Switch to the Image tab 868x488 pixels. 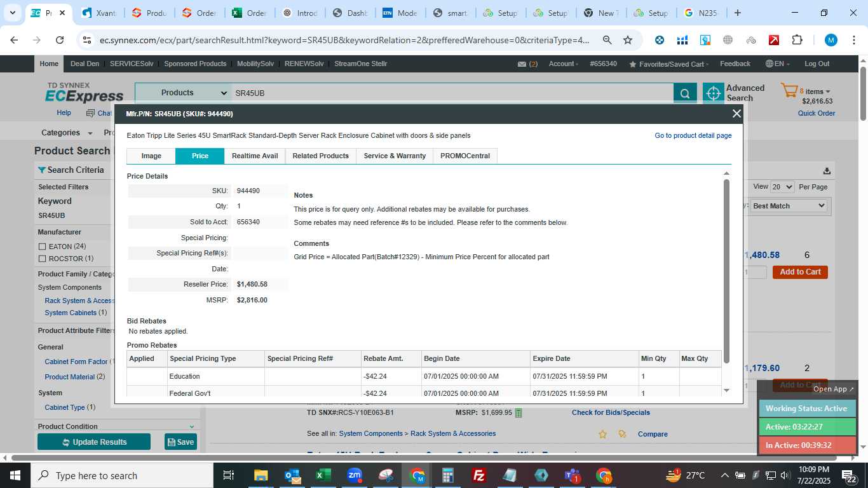pyautogui.click(x=151, y=156)
